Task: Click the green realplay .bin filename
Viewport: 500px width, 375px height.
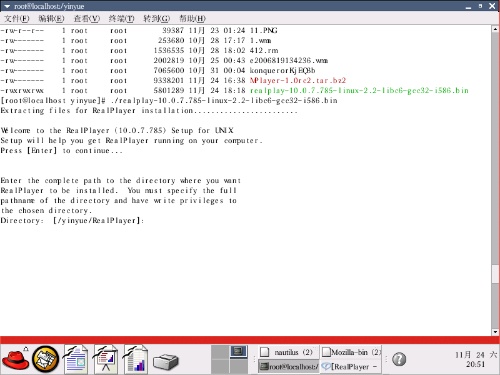Action: tap(359, 91)
